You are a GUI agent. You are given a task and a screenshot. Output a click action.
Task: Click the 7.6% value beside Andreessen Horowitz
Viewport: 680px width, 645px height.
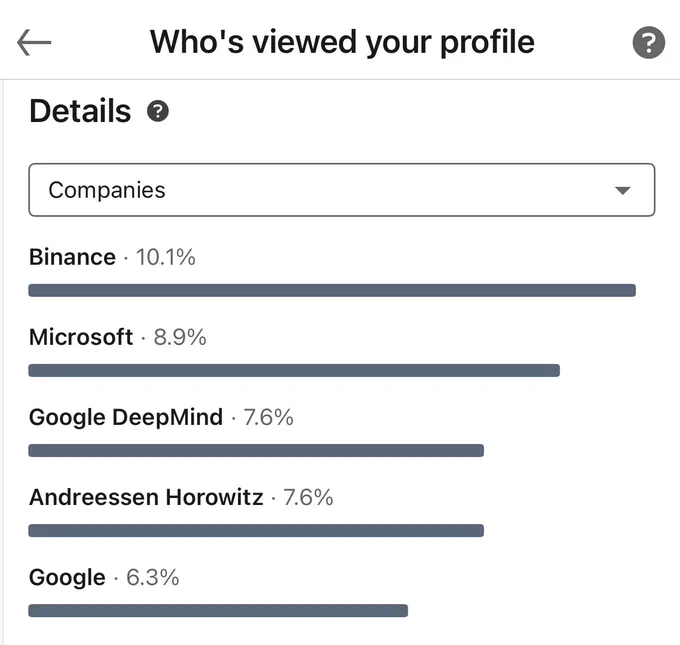pyautogui.click(x=308, y=497)
